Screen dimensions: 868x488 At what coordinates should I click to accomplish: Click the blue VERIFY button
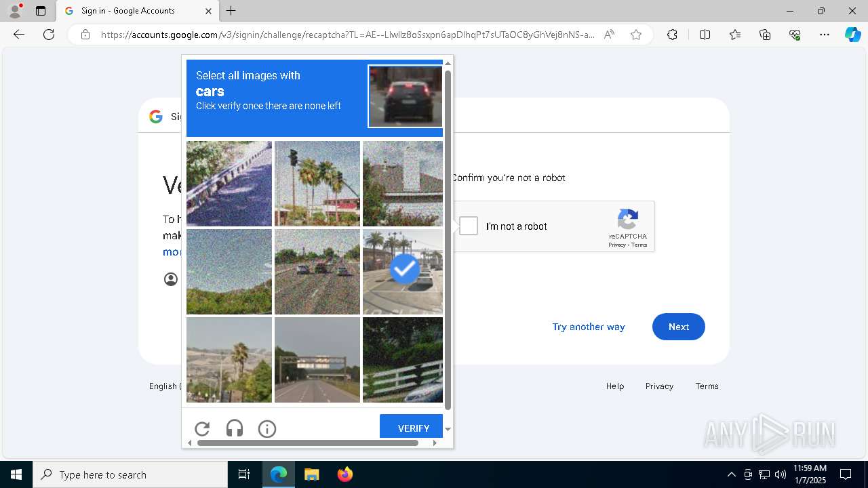coord(412,426)
